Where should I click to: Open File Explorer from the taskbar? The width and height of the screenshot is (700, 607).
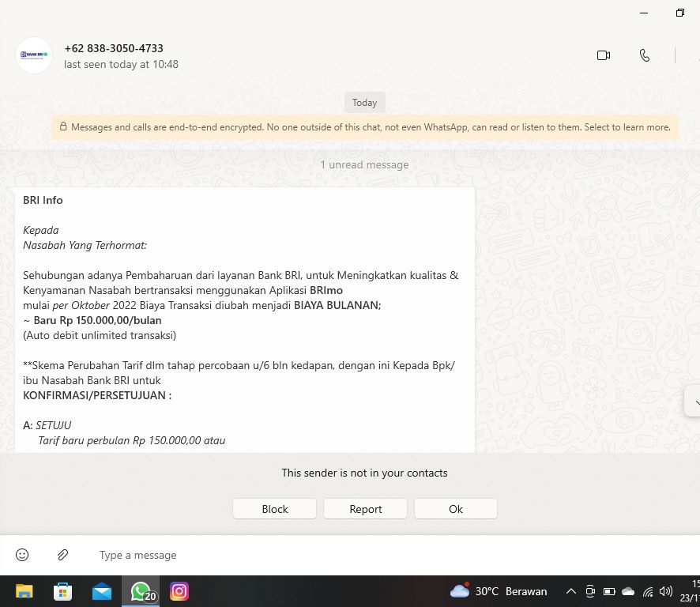[x=24, y=591]
